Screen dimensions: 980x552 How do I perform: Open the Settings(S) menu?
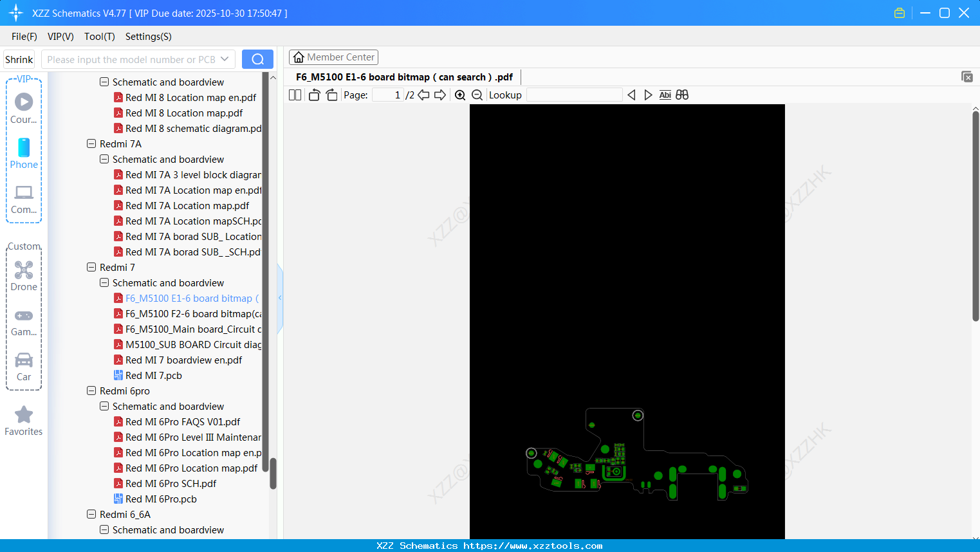point(149,36)
